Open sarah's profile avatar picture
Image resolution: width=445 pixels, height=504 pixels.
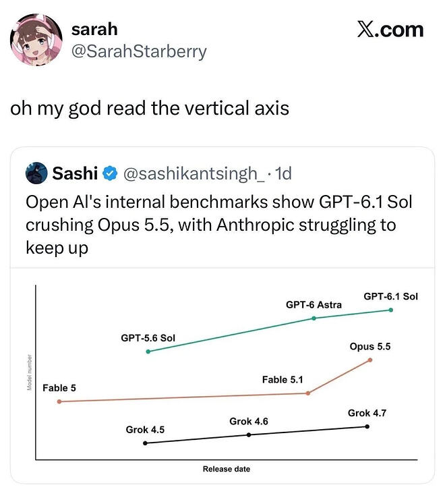click(x=36, y=40)
